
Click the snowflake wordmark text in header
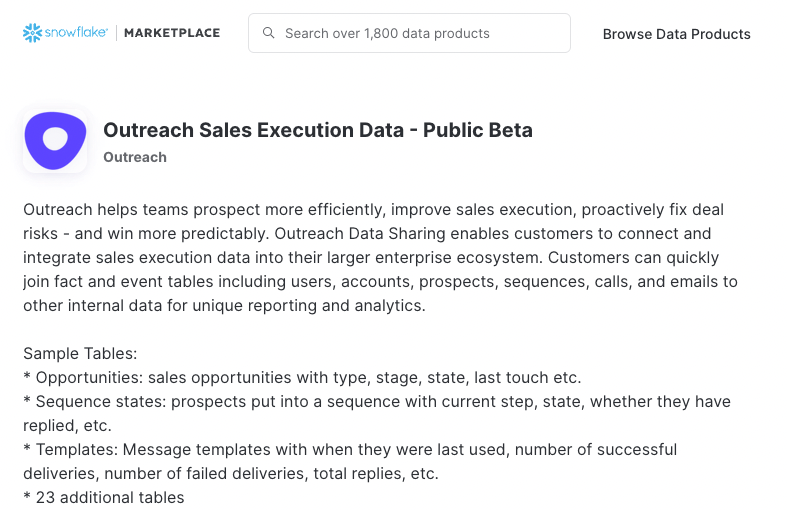coord(76,32)
